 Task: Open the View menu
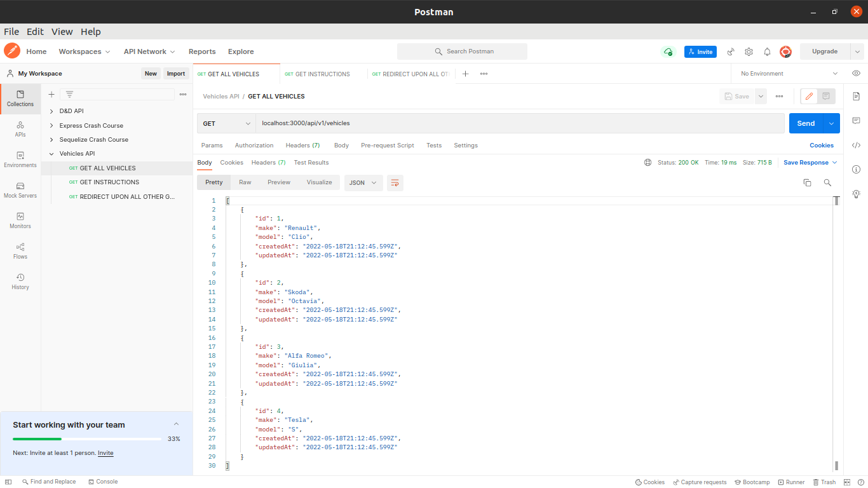point(62,31)
